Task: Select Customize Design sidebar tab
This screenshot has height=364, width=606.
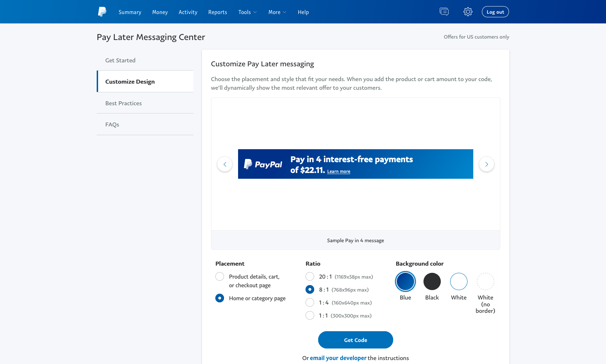Action: pos(145,81)
